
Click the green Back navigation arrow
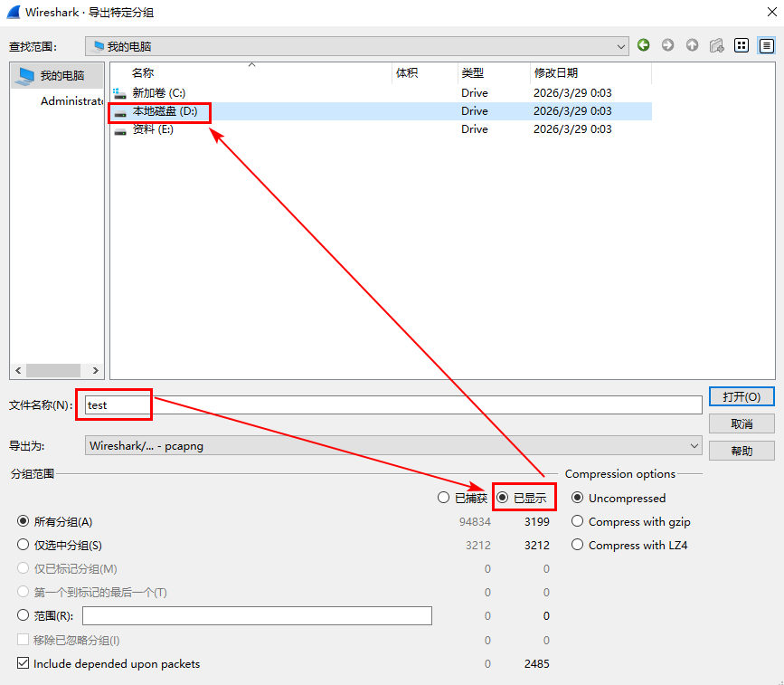pos(644,45)
